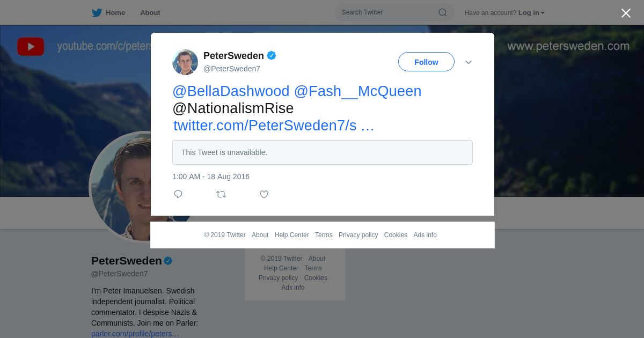Go to Home in navigation bar
644x338 pixels.
115,13
